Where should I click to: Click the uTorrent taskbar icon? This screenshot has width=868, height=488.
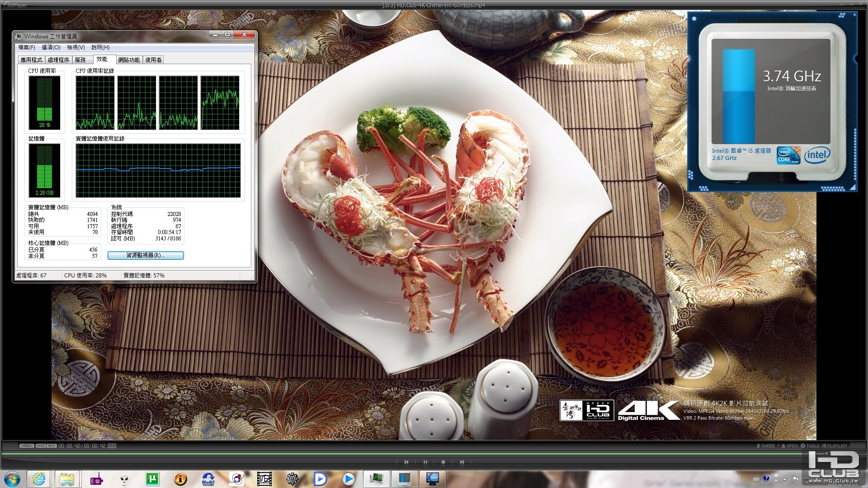click(152, 479)
